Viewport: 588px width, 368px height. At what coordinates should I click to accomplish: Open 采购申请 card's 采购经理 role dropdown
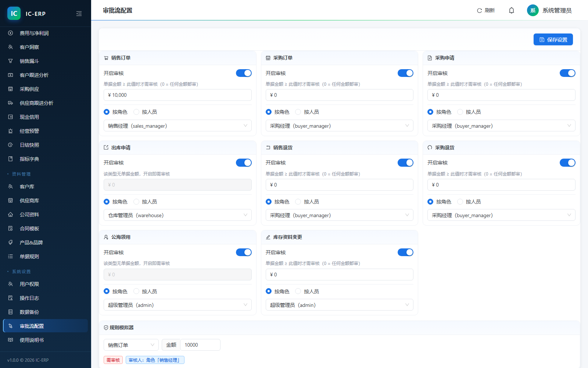point(501,126)
